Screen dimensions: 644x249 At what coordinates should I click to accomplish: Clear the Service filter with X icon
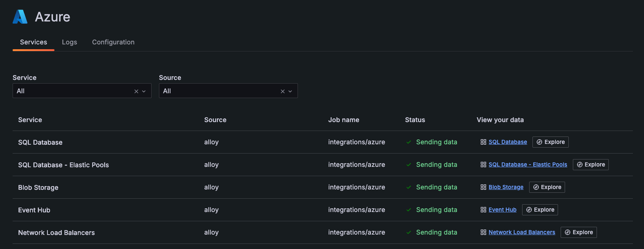click(136, 91)
